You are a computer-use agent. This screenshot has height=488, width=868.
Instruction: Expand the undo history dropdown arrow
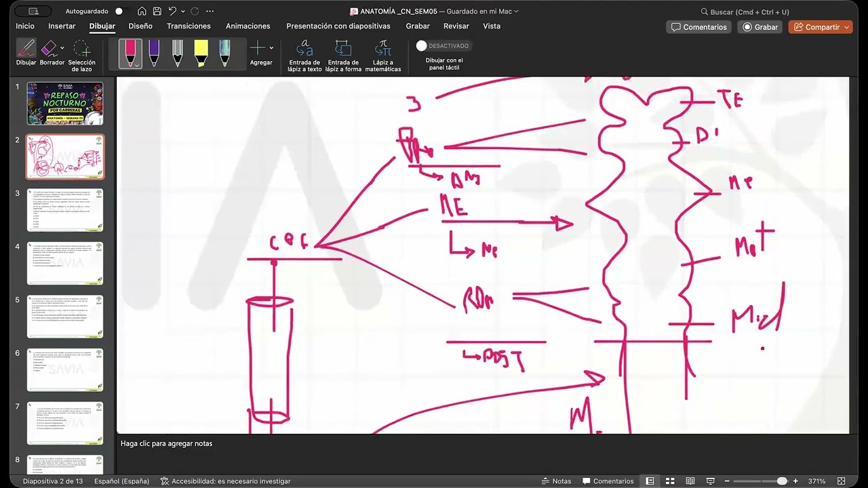(183, 11)
